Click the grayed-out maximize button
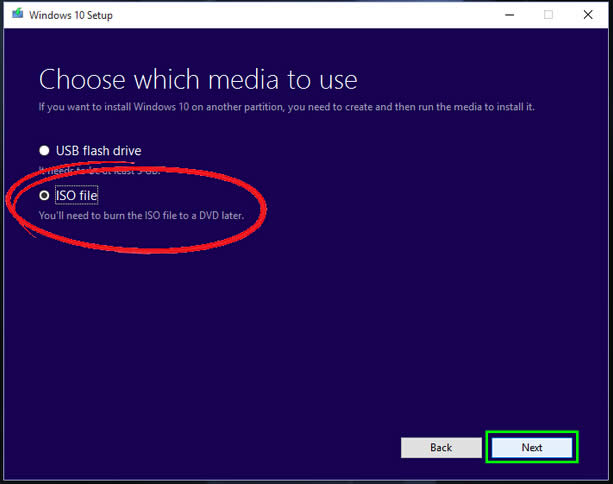613x484 pixels. click(x=548, y=15)
